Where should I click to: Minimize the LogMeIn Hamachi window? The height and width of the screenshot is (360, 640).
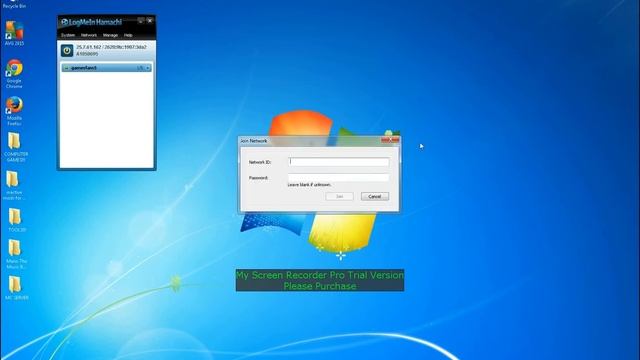coord(140,20)
